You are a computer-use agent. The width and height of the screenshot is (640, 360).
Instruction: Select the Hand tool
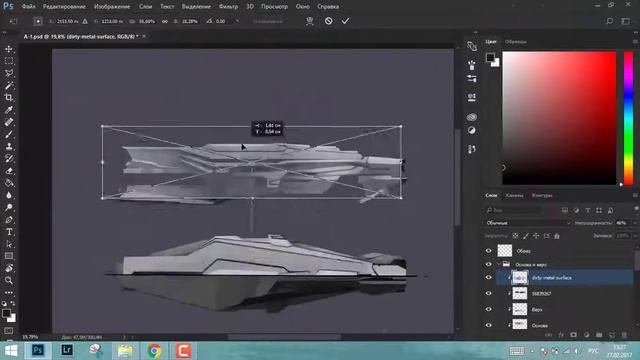click(x=9, y=269)
